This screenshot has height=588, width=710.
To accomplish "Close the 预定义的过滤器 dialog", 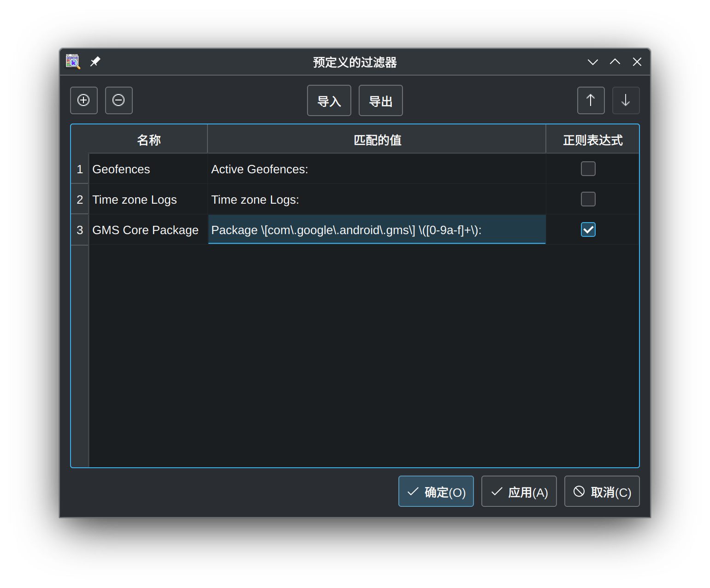I will (637, 62).
